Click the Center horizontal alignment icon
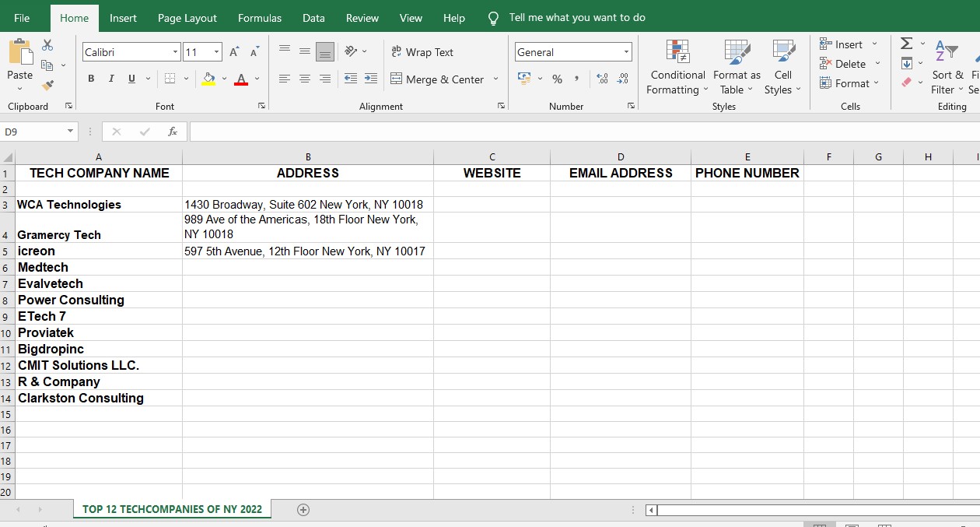This screenshot has width=980, height=527. (x=305, y=79)
